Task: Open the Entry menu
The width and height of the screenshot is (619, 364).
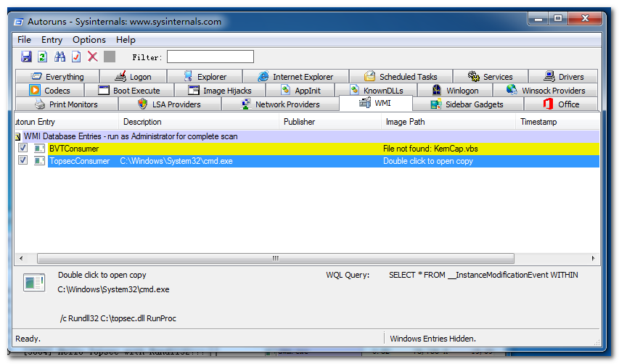Action: coord(52,40)
